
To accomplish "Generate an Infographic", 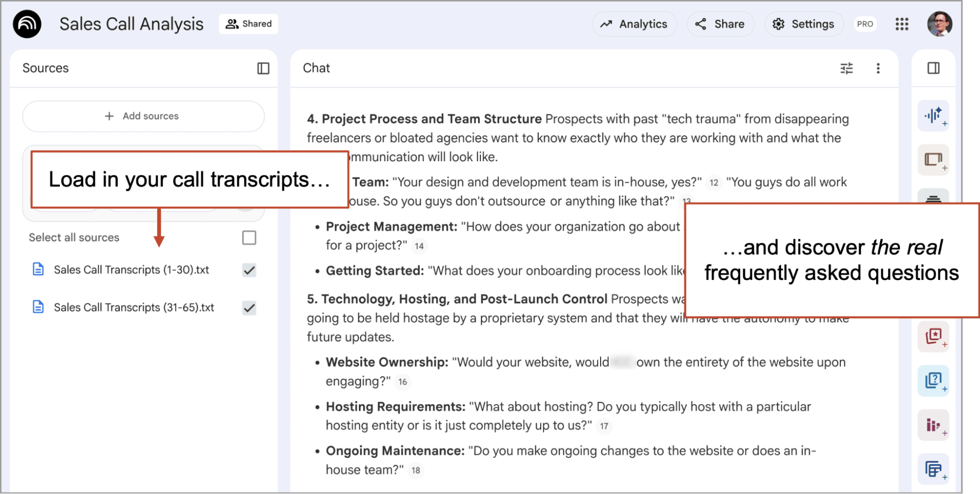I will point(933,425).
